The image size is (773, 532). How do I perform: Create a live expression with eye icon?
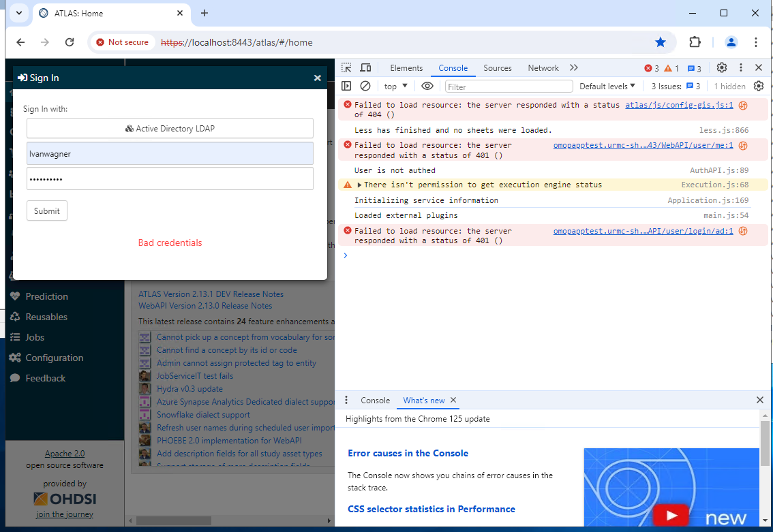(427, 87)
